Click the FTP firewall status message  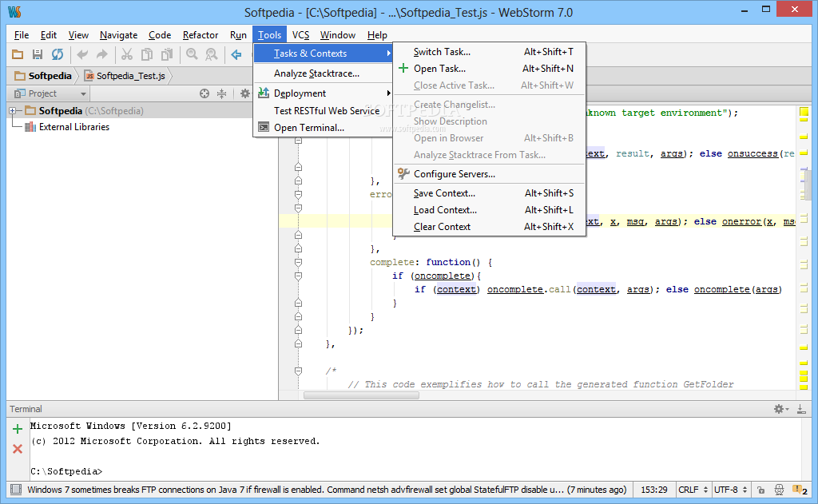click(x=327, y=490)
